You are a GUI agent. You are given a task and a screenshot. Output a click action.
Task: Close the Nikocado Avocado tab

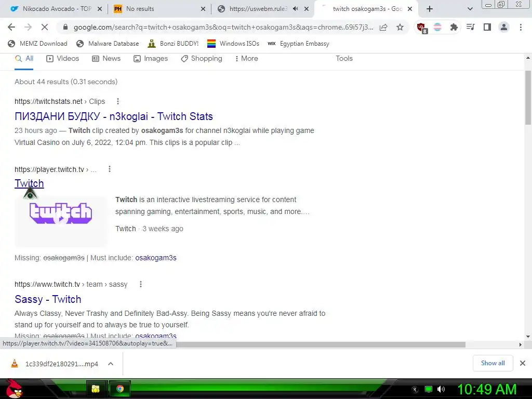click(x=100, y=9)
